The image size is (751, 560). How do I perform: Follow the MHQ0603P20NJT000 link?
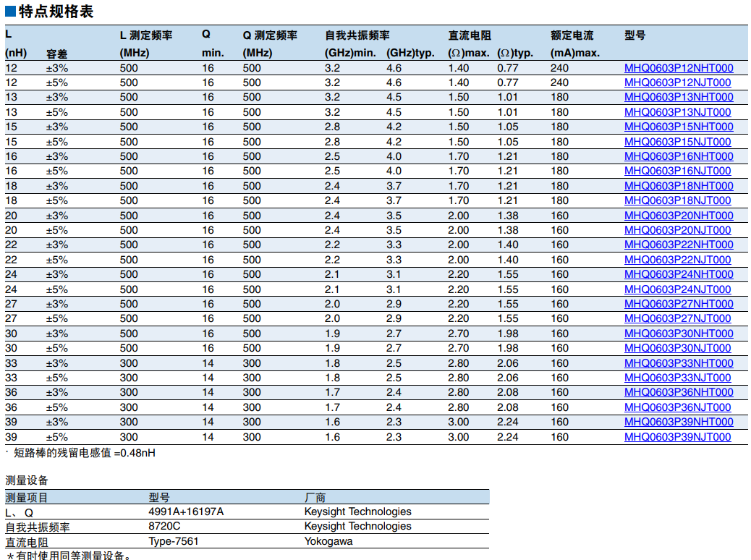coord(678,230)
